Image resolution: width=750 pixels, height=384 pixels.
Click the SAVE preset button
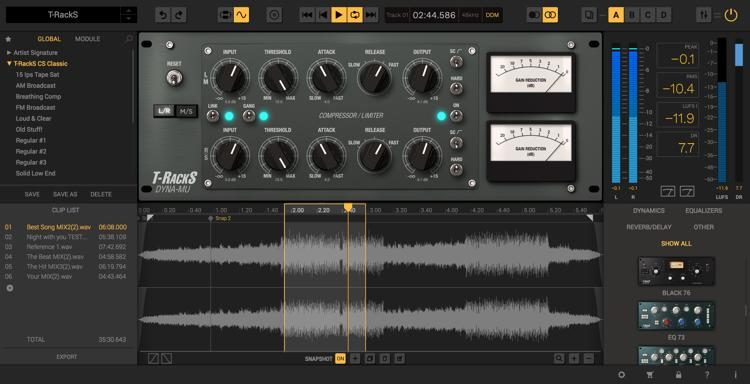(x=32, y=195)
